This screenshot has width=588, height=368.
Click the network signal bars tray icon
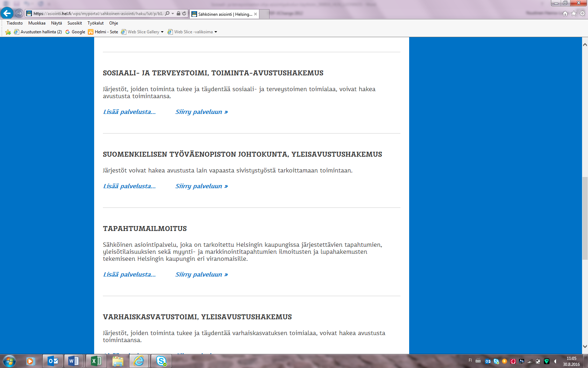tap(530, 361)
